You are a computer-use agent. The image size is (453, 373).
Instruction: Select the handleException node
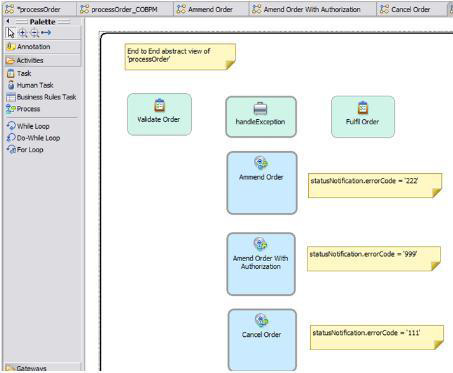pos(261,117)
